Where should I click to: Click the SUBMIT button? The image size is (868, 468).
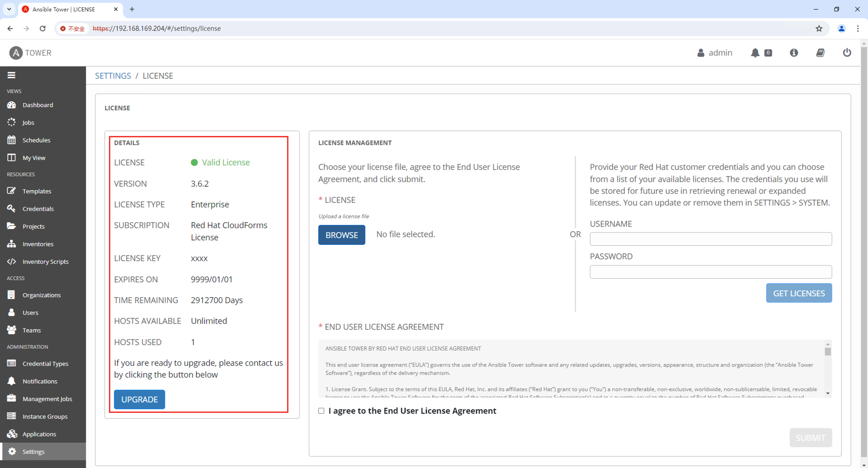tap(811, 438)
